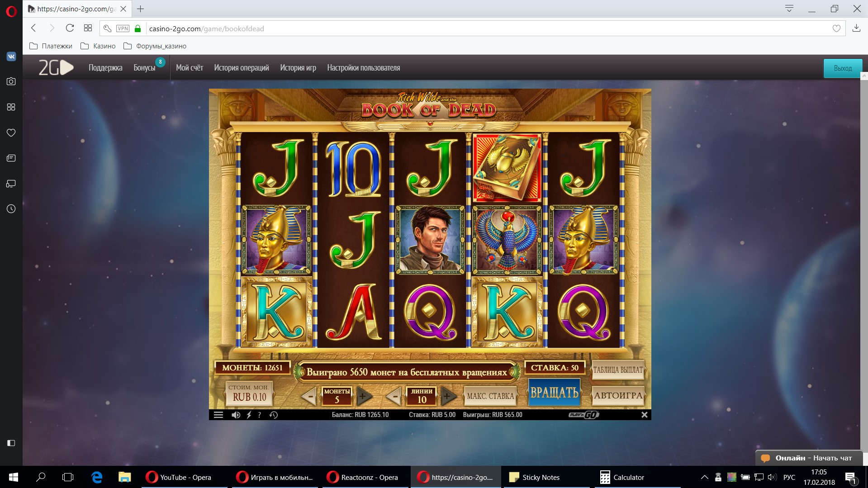
Task: Open Настройки пользователя page
Action: pos(364,68)
